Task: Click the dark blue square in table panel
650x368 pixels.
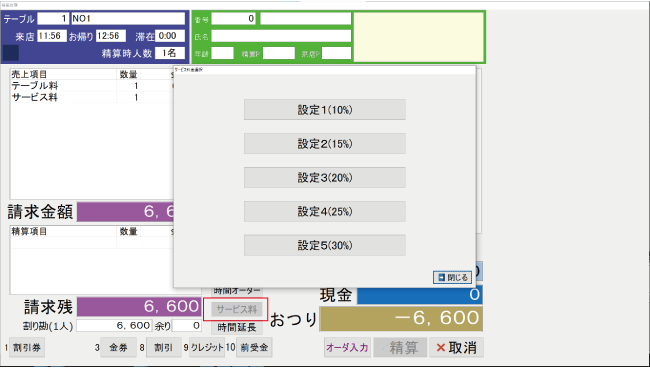Action: click(x=11, y=53)
